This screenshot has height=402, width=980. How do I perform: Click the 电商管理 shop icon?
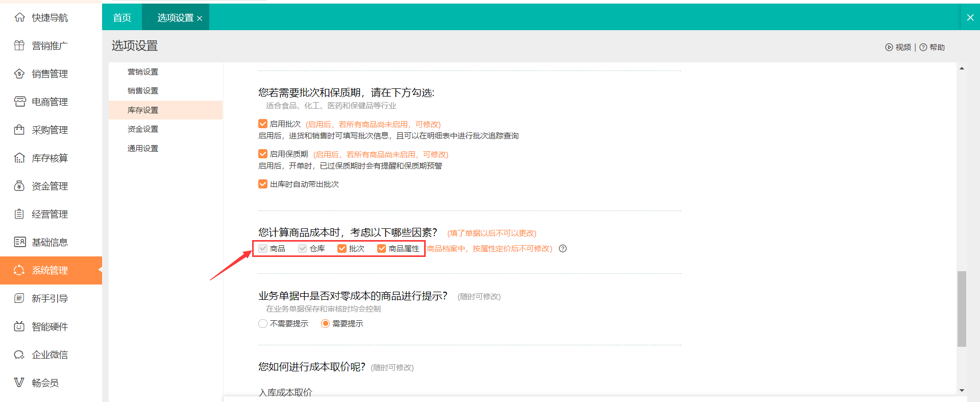point(19,102)
